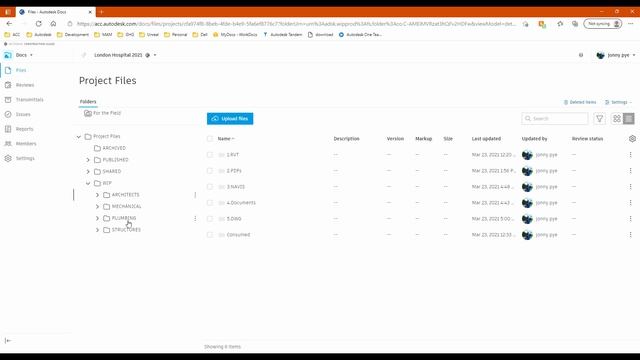This screenshot has height=360, width=640.
Task: Go back in browser
Action: point(9,24)
